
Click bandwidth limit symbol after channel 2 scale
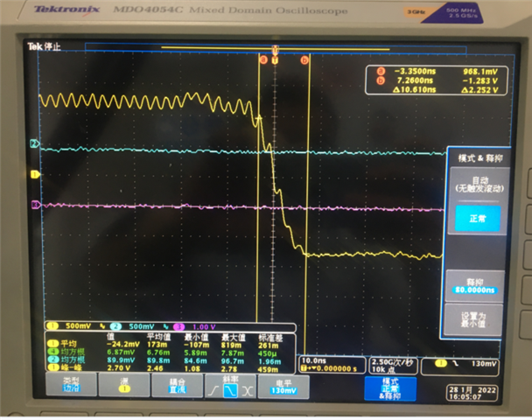coord(166,326)
